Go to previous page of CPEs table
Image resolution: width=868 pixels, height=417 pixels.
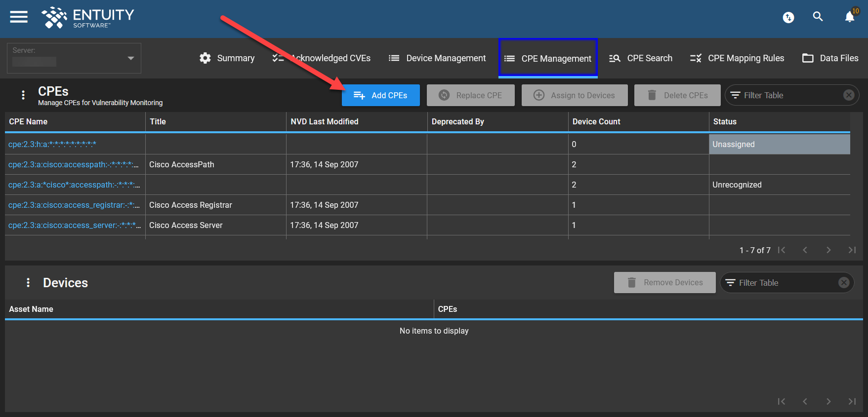pos(805,250)
